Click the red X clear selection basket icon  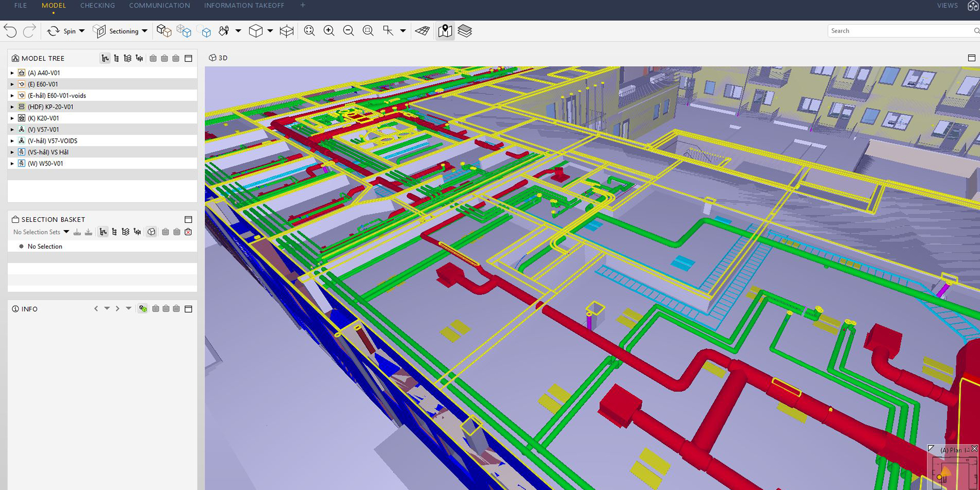click(188, 232)
